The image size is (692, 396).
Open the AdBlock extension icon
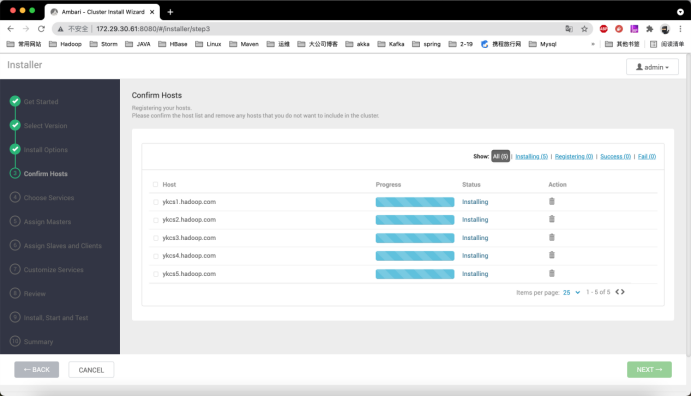point(604,29)
